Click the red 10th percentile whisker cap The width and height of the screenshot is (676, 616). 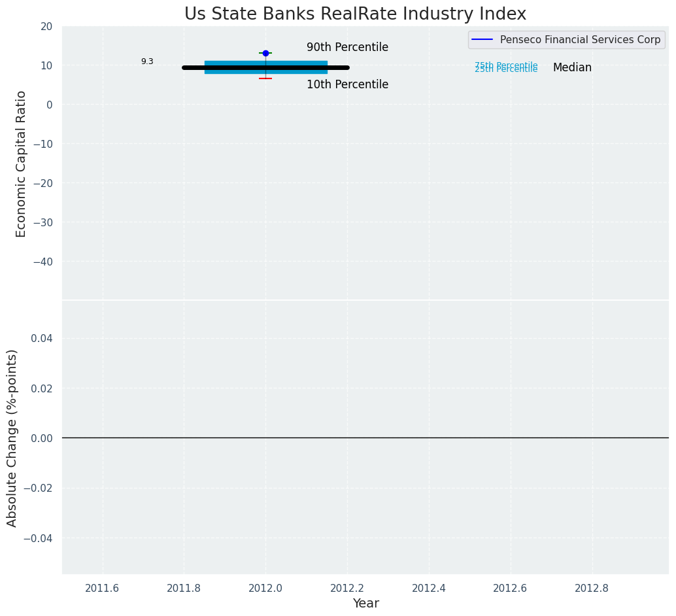tap(265, 78)
